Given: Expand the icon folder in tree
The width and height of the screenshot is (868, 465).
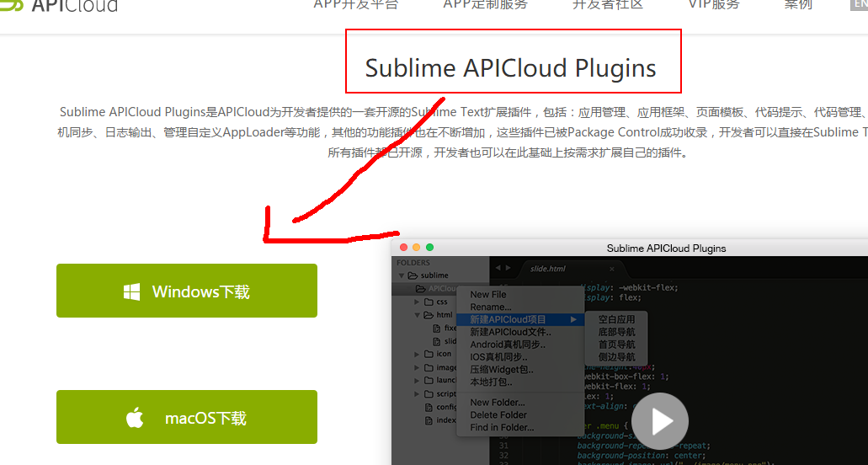Looking at the screenshot, I should pyautogui.click(x=417, y=355).
